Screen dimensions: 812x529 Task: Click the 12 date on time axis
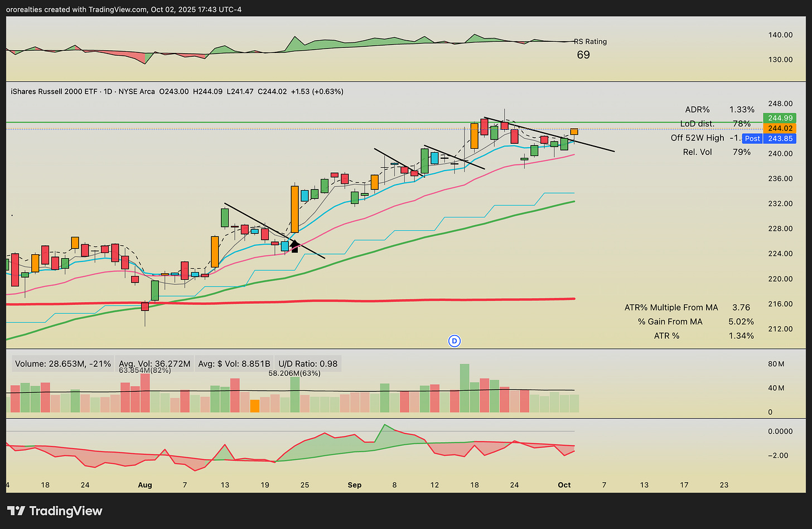[434, 485]
